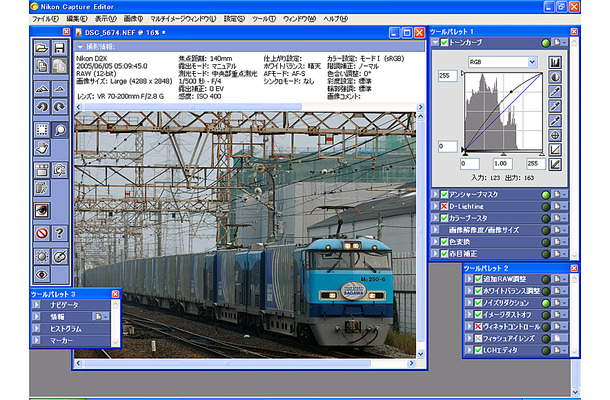Viewport: 610px width, 400px height.
Task: Toggle the アンシャープマスク checkbox
Action: click(444, 194)
